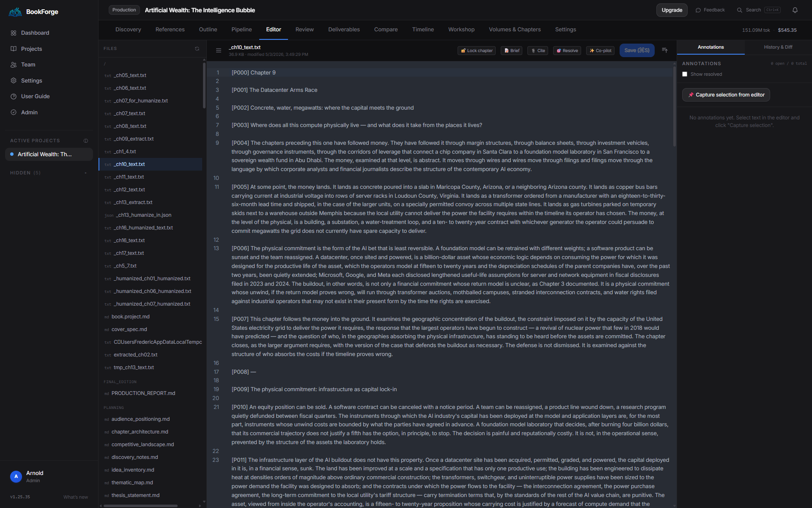
Task: Open _ch09_extract.txt file
Action: click(151, 139)
